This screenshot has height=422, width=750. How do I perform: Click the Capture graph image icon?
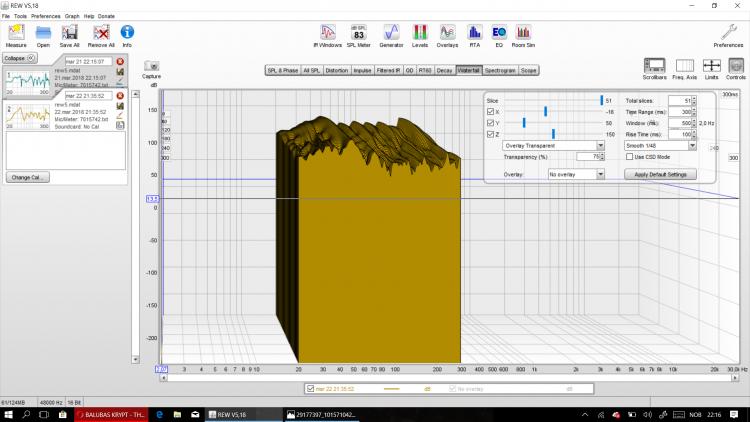click(151, 66)
